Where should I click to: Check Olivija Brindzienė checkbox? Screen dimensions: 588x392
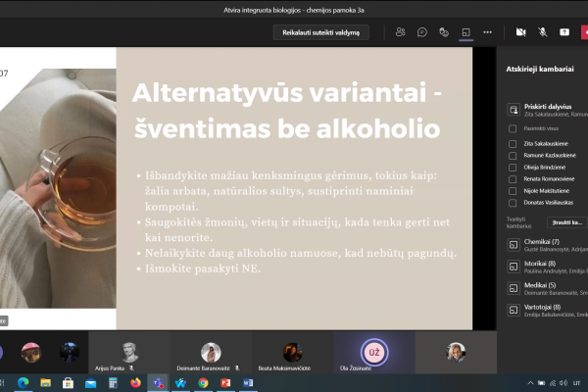513,168
